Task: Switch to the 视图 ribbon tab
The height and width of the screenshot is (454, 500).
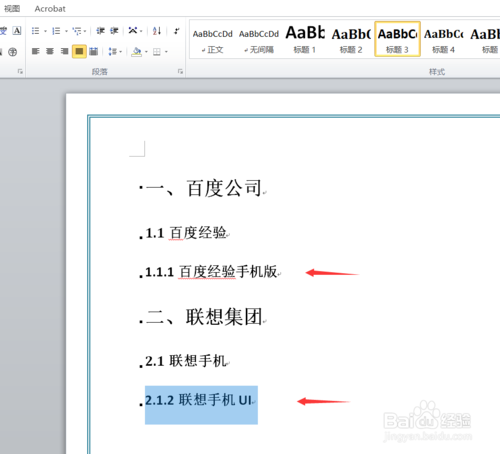Action: click(12, 9)
